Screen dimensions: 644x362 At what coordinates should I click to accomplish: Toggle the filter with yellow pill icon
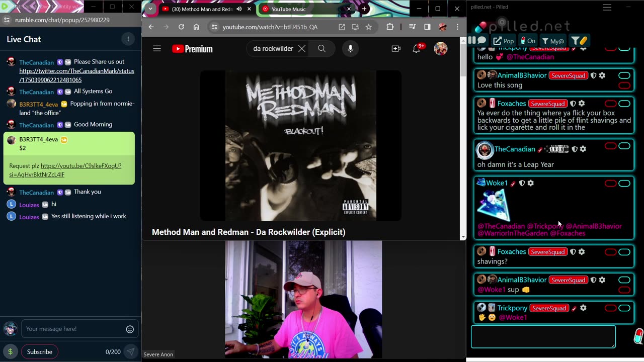click(579, 41)
